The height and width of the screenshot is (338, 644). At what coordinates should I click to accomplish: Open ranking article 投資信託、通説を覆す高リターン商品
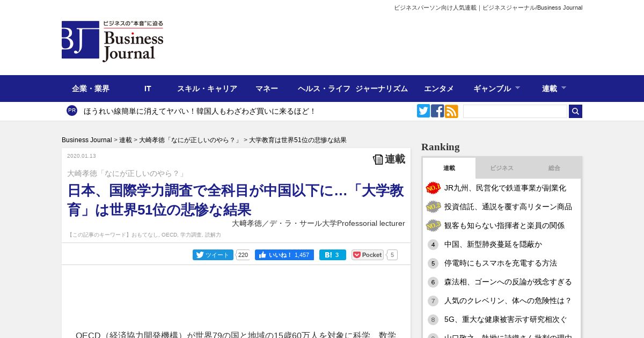[508, 207]
